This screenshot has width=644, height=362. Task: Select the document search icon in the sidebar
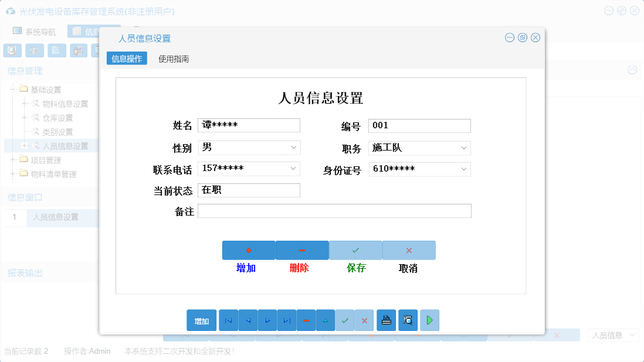(x=12, y=50)
